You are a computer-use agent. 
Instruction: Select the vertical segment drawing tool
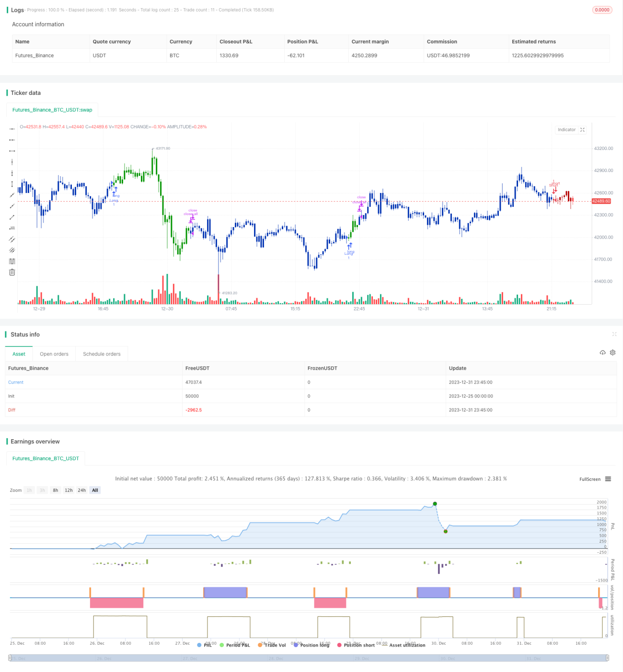(x=12, y=184)
